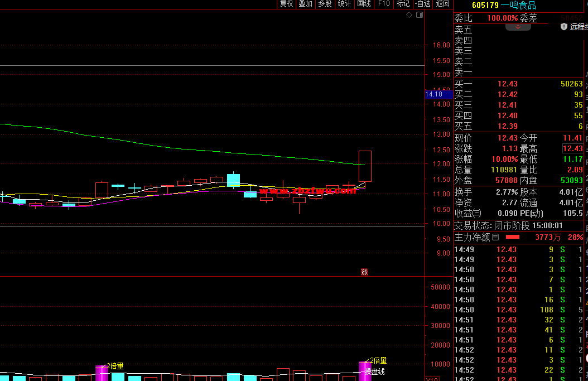Image resolution: width=588 pixels, height=381 pixels.
Task: Click 涨跌 value 1.13
Action: point(510,148)
